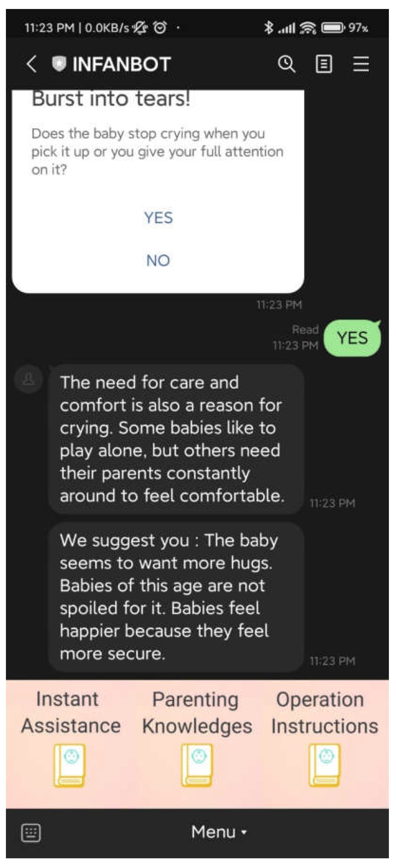Tap the back arrow in chat header
The image size is (396, 868).
point(31,64)
